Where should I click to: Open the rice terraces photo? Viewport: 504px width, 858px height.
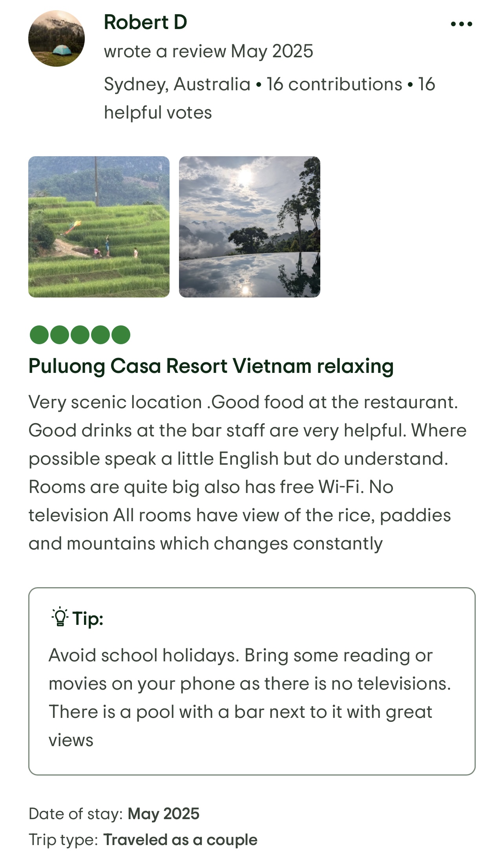tap(99, 227)
